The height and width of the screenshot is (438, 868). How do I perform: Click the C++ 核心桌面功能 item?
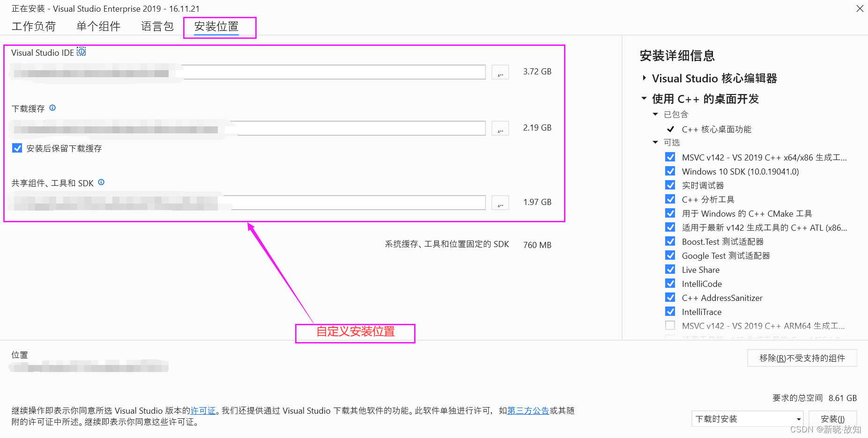[x=716, y=129]
